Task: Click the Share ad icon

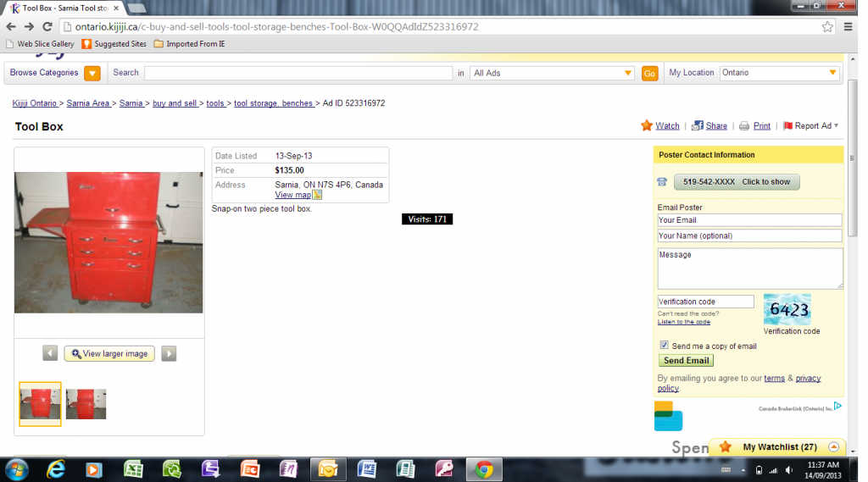Action: [697, 125]
